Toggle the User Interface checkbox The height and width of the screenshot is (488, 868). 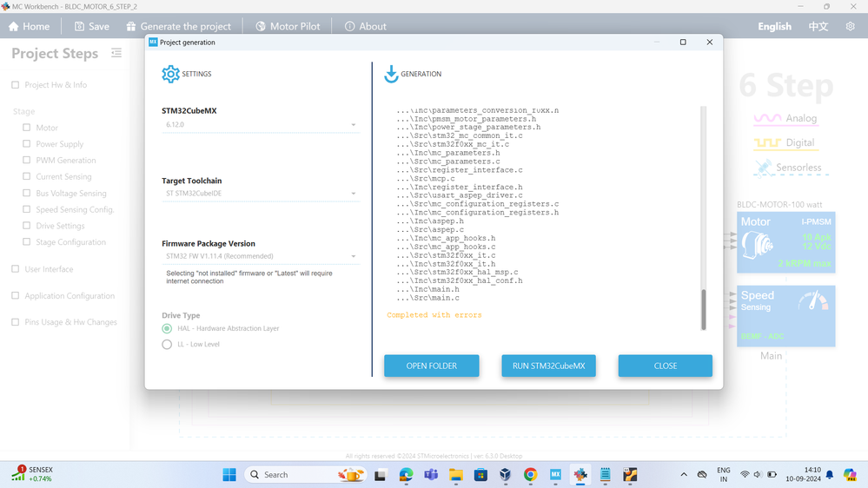coord(16,269)
